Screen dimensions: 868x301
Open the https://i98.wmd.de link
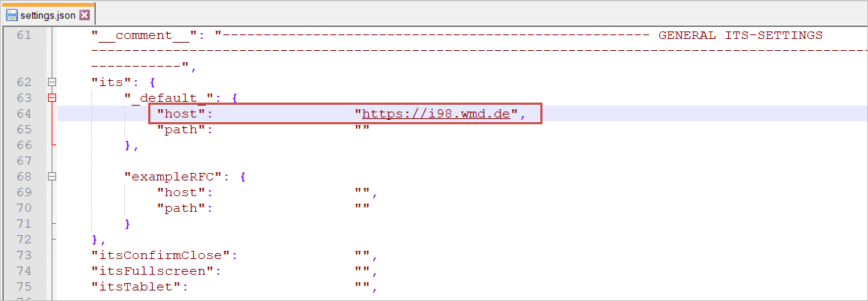click(435, 114)
